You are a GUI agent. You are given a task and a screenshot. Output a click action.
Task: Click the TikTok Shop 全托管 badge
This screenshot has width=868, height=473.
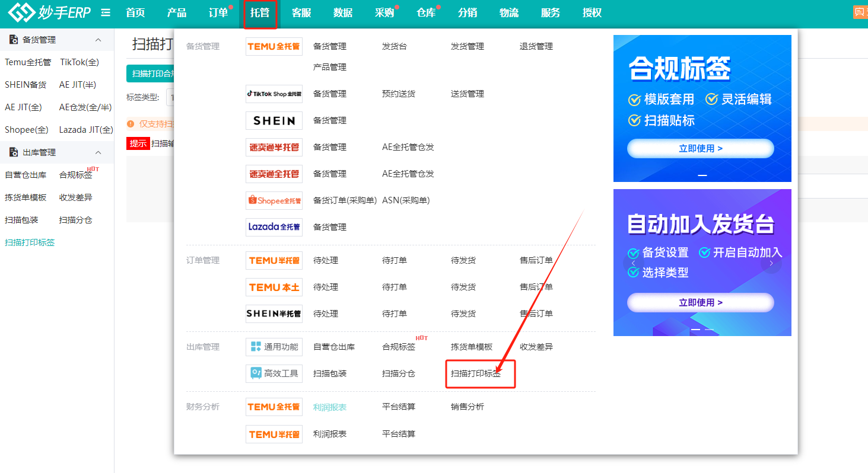274,93
